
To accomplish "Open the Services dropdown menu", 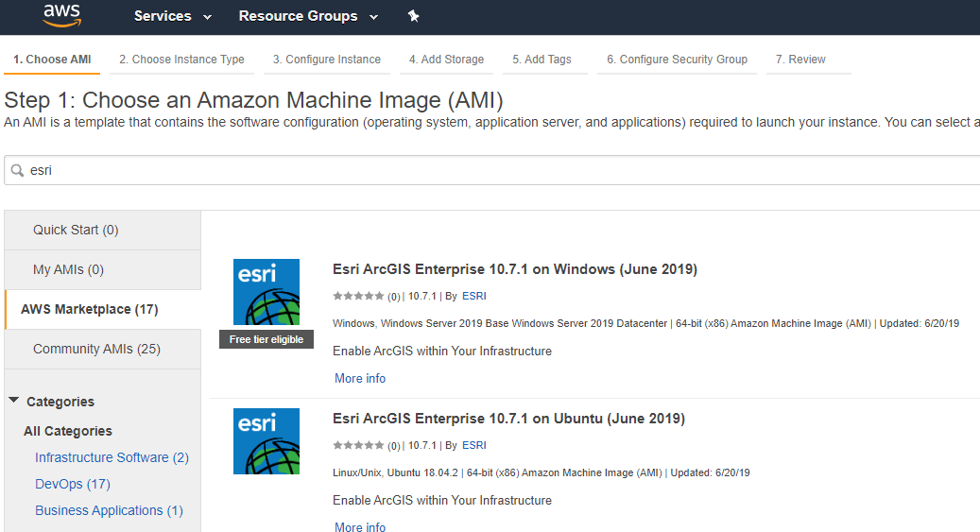I will 173,16.
